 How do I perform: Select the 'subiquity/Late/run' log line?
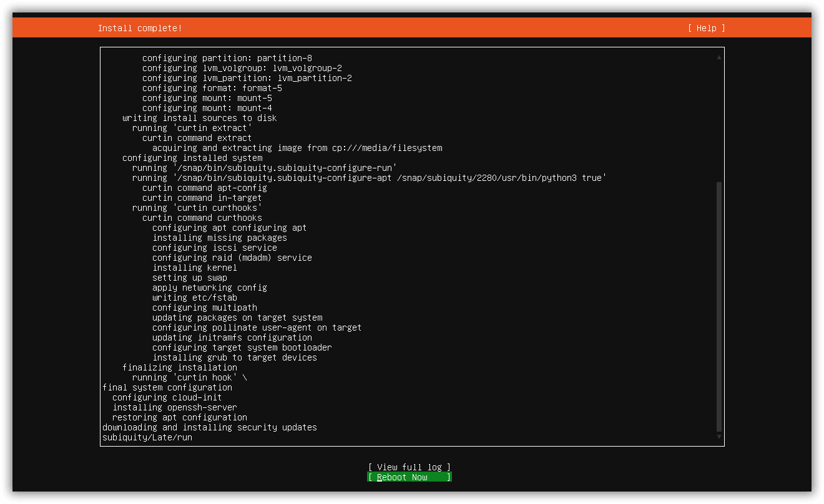coord(147,437)
